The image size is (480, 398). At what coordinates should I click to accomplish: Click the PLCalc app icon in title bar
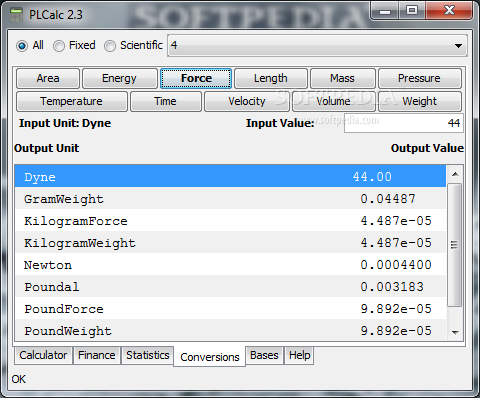coord(16,15)
